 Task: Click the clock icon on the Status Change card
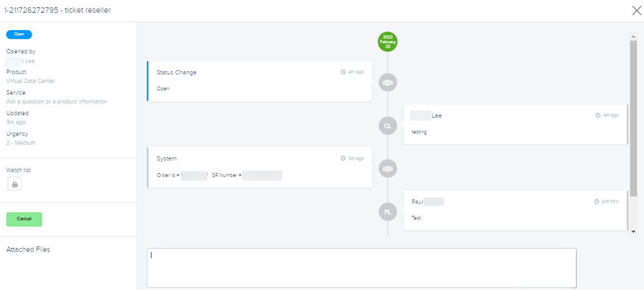343,72
